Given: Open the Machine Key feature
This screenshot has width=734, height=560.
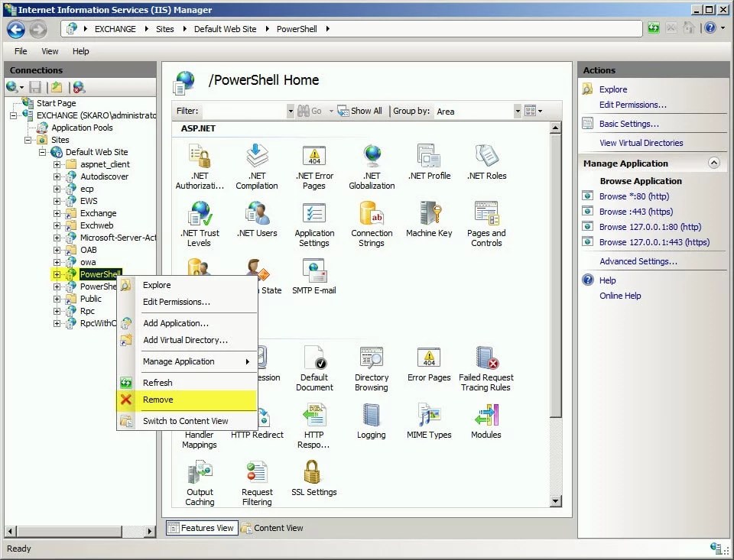Looking at the screenshot, I should pyautogui.click(x=429, y=219).
